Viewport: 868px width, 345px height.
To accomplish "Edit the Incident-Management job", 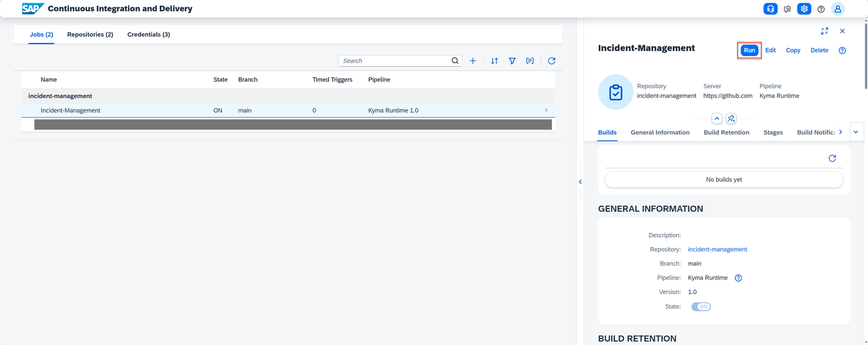I will (x=770, y=51).
